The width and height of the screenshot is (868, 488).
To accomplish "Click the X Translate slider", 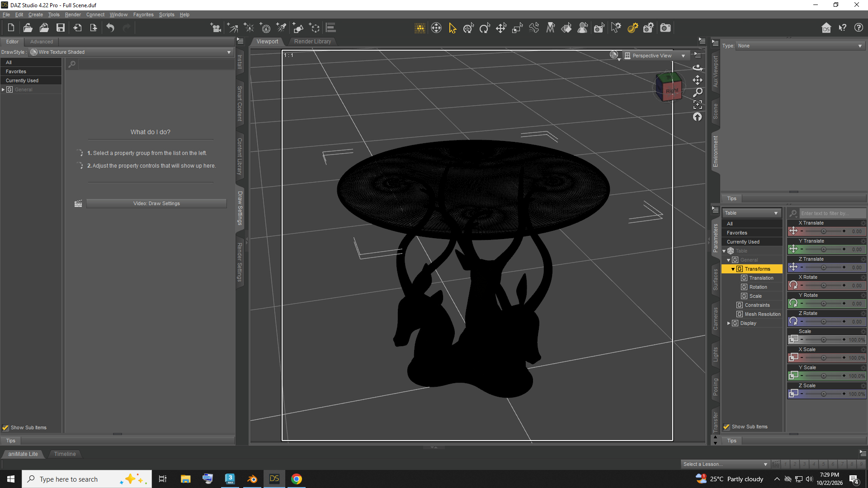I will (823, 231).
